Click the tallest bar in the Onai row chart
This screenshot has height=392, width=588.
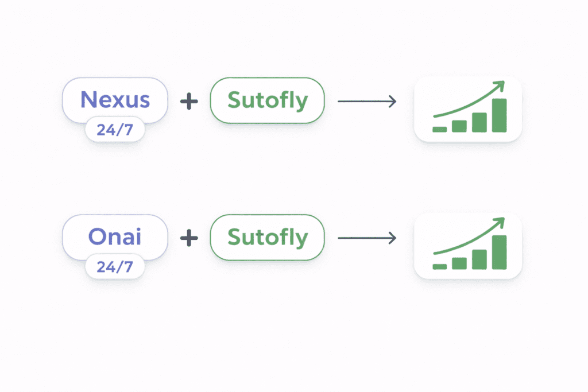[499, 252]
